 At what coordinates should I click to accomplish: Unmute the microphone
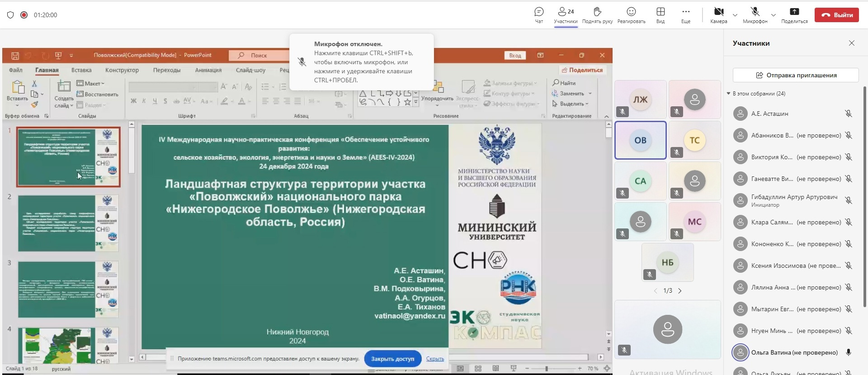pyautogui.click(x=755, y=15)
